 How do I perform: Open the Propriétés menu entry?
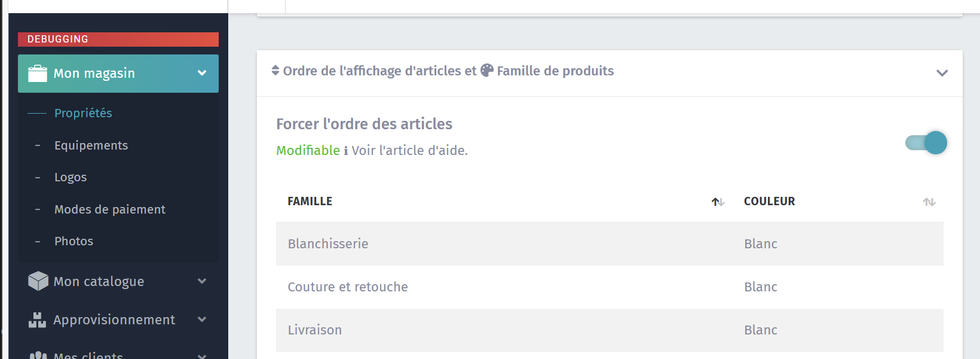83,113
